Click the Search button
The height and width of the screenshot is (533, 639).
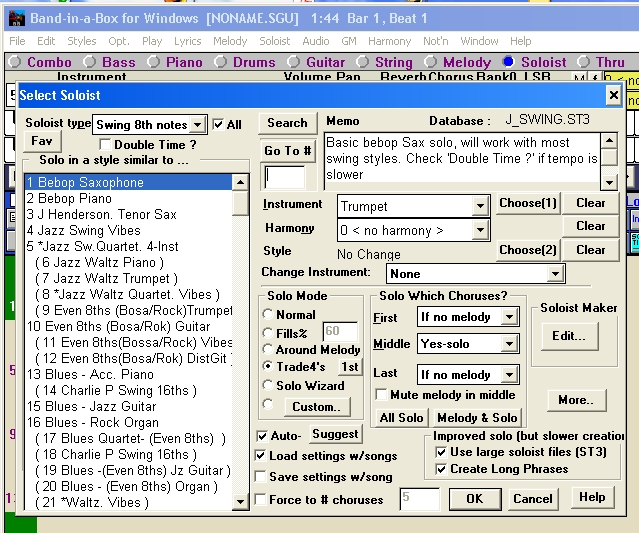pyautogui.click(x=287, y=123)
